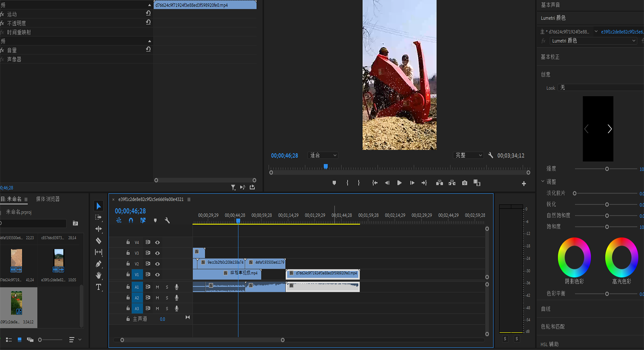Collapse the video effects section arrow
This screenshot has height=350, width=644.
tap(149, 5)
